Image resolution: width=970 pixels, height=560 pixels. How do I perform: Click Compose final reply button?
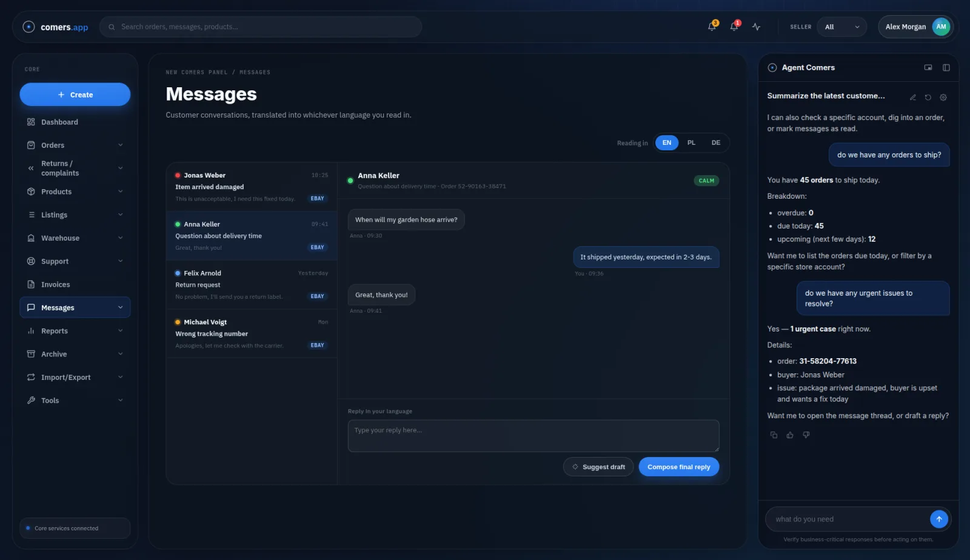coord(678,467)
